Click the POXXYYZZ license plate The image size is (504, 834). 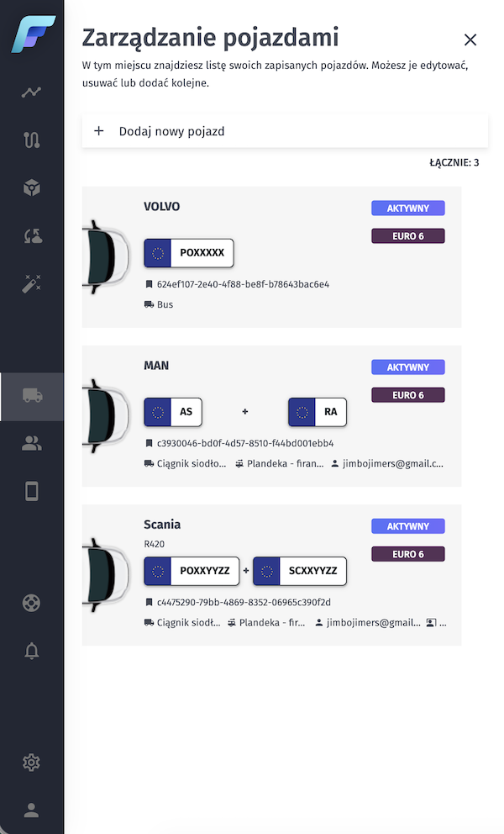coord(192,571)
